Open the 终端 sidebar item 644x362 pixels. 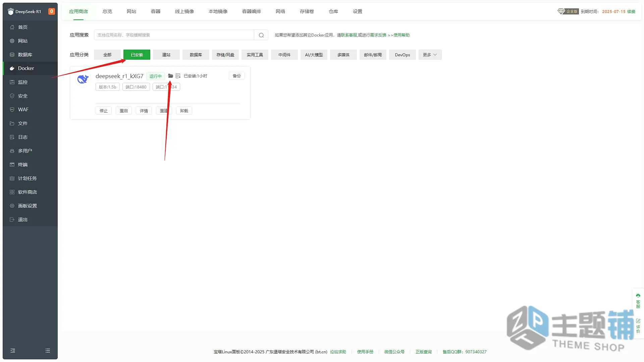pyautogui.click(x=30, y=165)
